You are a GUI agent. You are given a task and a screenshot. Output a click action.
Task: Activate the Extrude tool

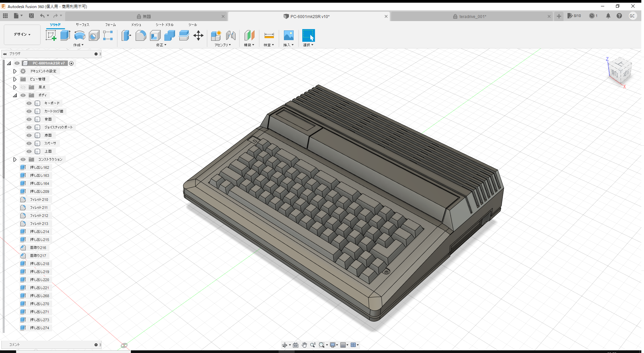pyautogui.click(x=64, y=35)
